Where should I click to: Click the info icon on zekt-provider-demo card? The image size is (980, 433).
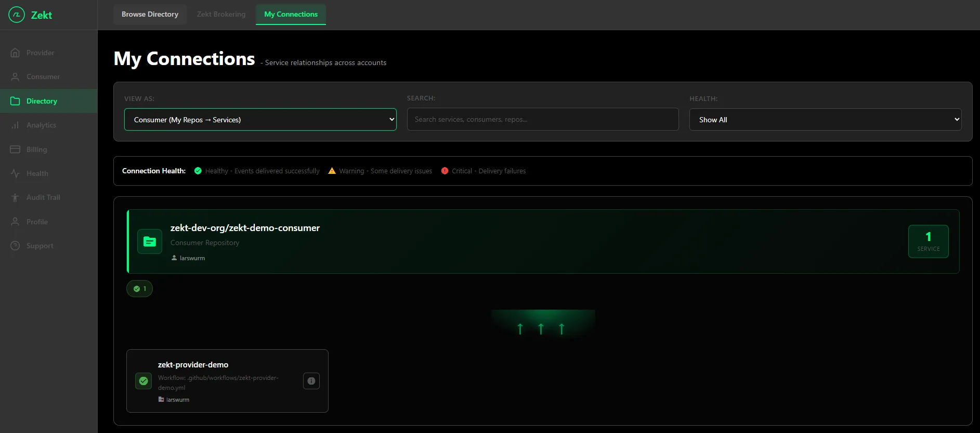coord(311,381)
